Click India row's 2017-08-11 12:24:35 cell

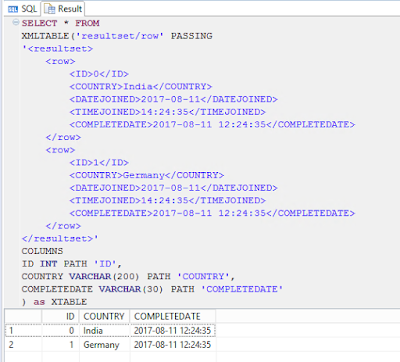pos(172,331)
